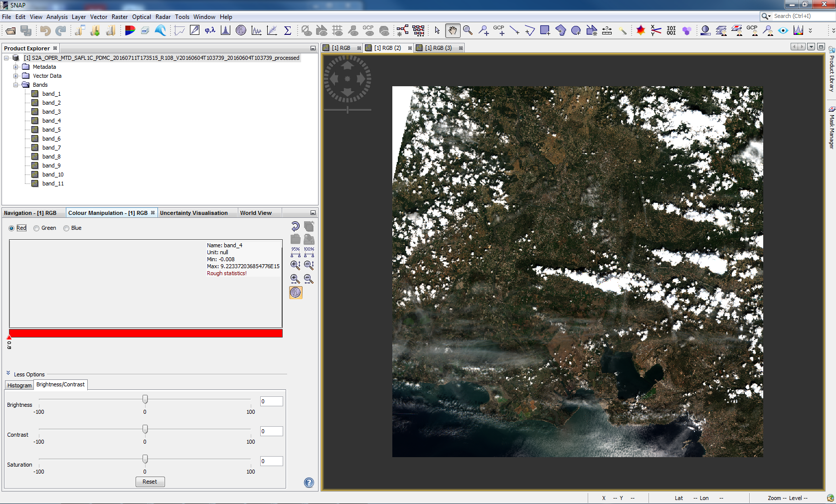The image size is (836, 504).
Task: Close the [1] RGB (3) tab
Action: tap(461, 48)
